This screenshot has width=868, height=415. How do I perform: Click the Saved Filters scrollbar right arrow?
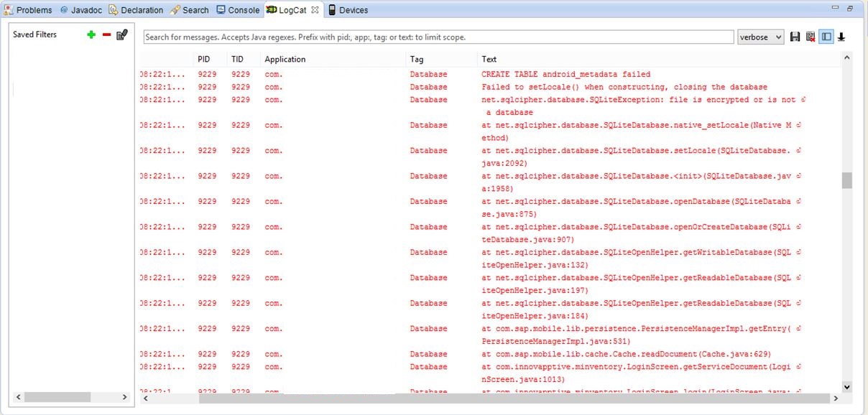124,397
